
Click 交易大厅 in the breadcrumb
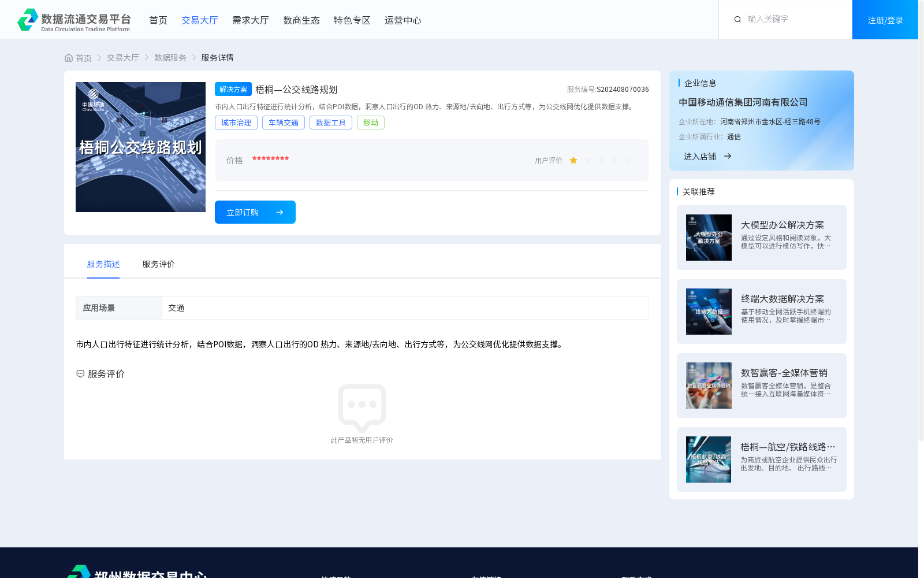point(123,58)
